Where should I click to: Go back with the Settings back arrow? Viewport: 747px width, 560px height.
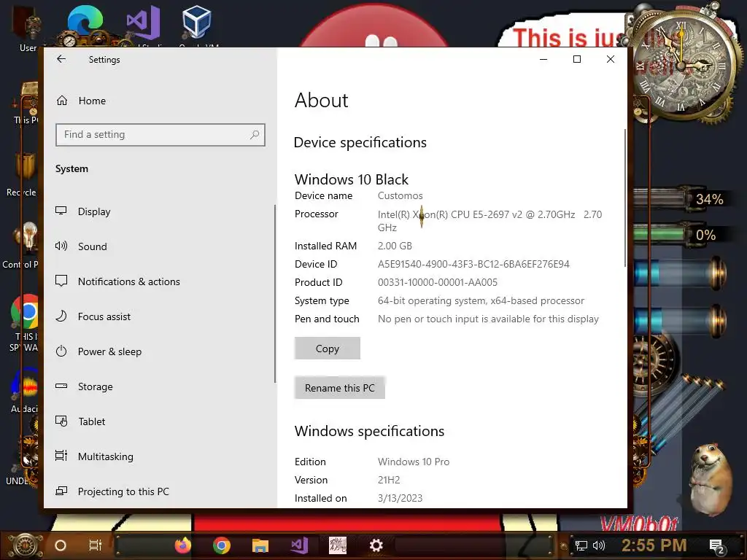61,59
